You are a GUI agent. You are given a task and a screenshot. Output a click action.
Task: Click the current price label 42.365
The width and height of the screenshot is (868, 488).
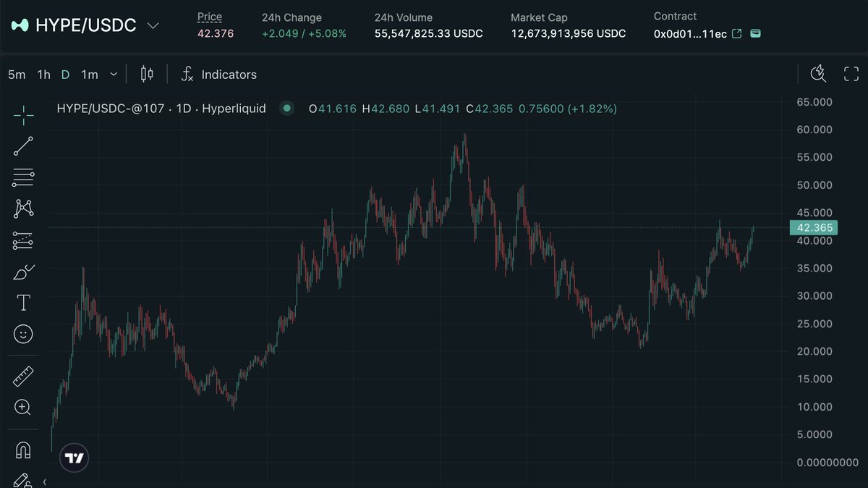pyautogui.click(x=814, y=227)
